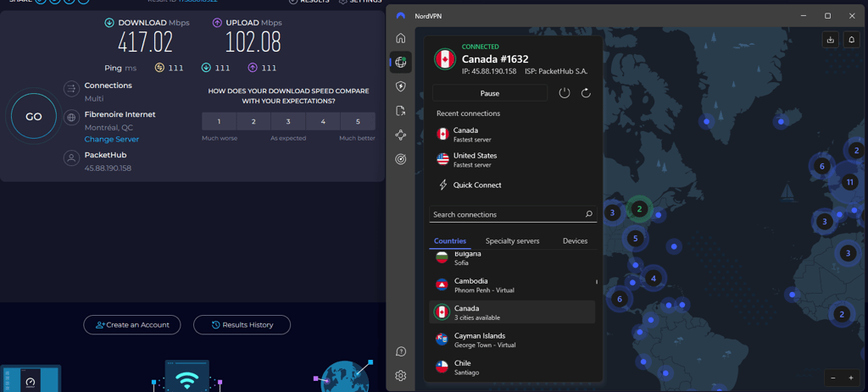Screen dimensions: 868x392
Task: Select United States Fastest server recent connection
Action: (x=513, y=160)
